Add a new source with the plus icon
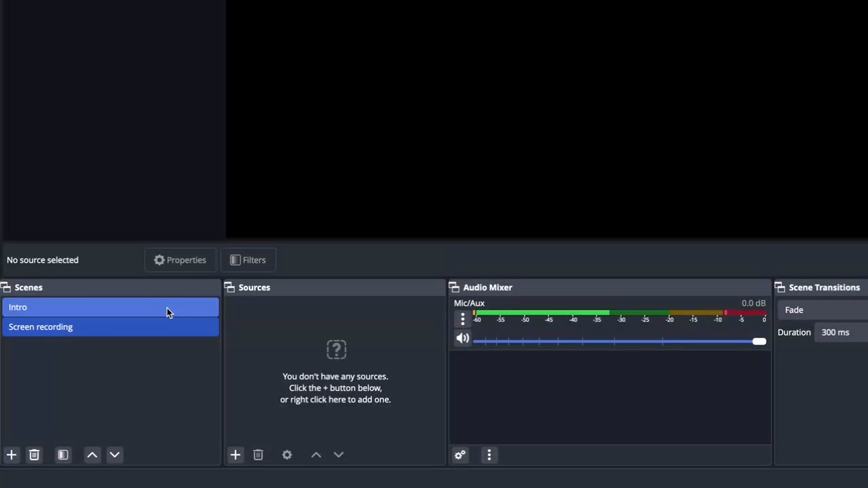Image resolution: width=868 pixels, height=488 pixels. pyautogui.click(x=235, y=455)
